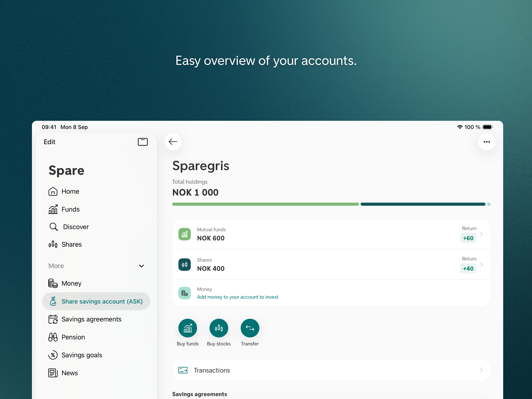Tap the Buy funds round button
This screenshot has width=532, height=399.
[188, 328]
